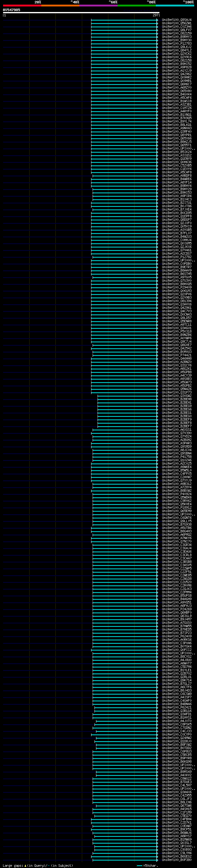
Task: Open hit UniRef100_Q8LFV7
Action: pyautogui.click(x=176, y=30)
